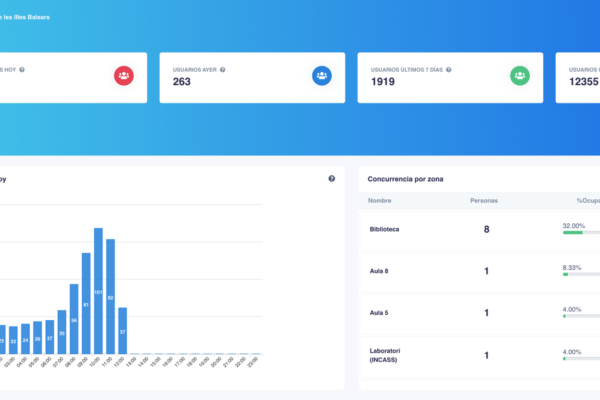Open help icon next to Usuarios Ayer
Viewport: 600px width, 400px height.
222,70
